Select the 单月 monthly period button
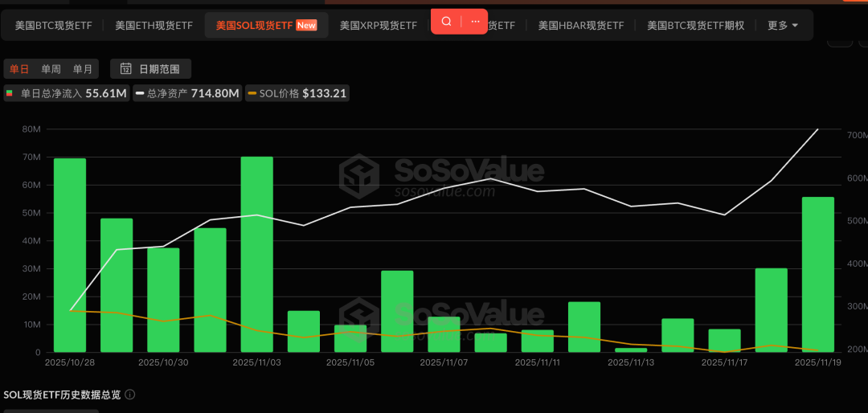868x413 pixels. tap(82, 69)
